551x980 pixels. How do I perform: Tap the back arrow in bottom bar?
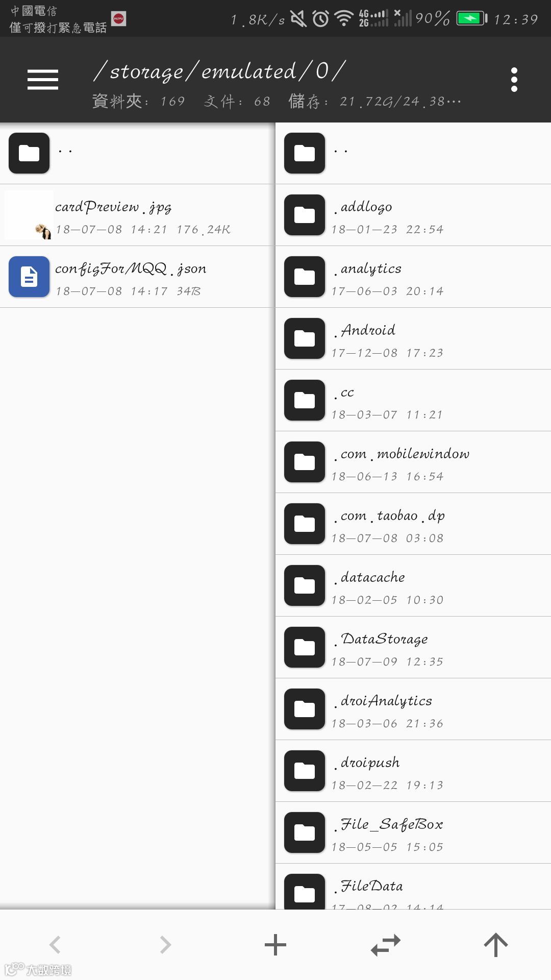[x=55, y=945]
